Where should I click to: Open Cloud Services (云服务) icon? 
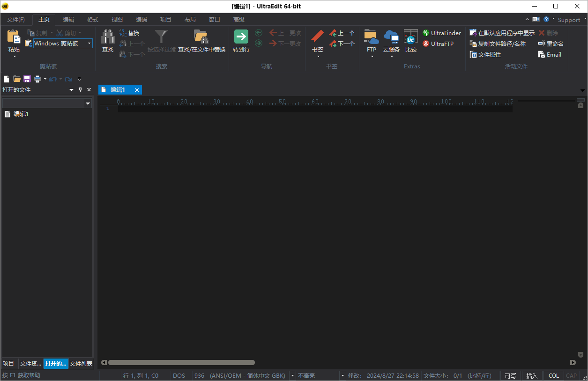pos(391,37)
